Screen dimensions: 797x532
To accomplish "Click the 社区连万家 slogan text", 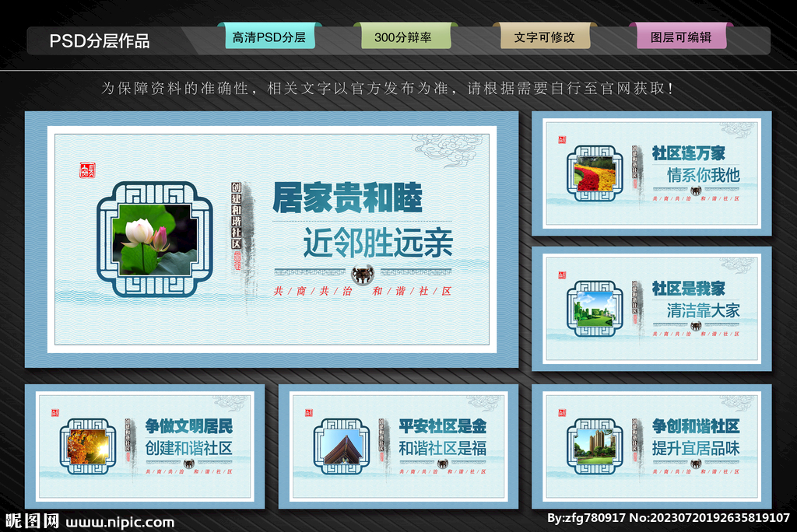I will tap(688, 153).
